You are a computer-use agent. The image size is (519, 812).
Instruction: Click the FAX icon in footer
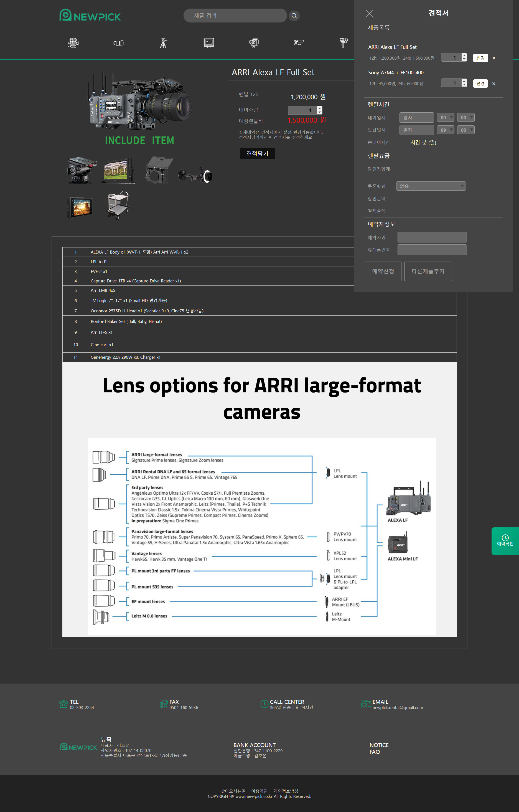tap(164, 704)
